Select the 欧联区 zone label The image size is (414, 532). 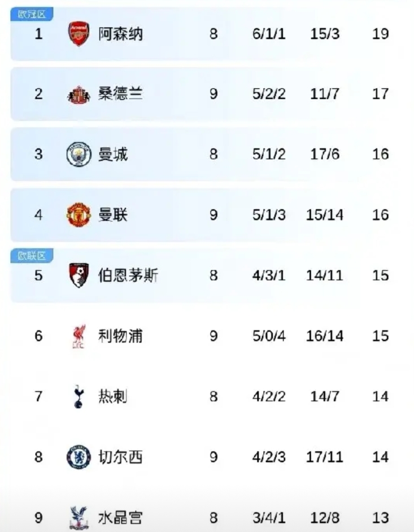click(x=32, y=257)
